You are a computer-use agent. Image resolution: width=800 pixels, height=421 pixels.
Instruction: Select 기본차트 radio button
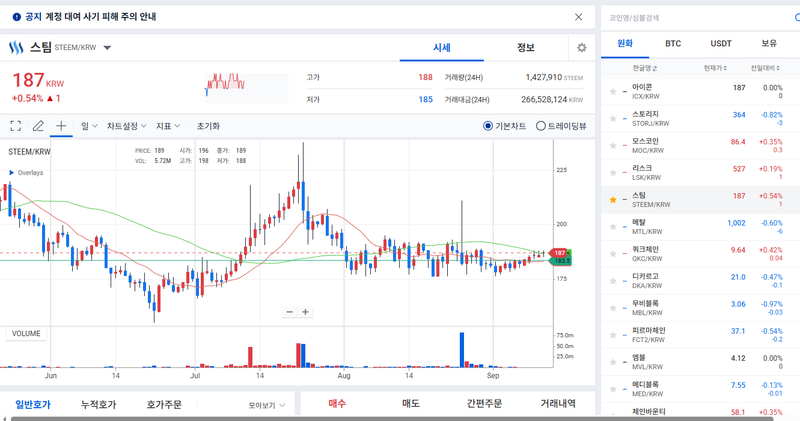488,126
